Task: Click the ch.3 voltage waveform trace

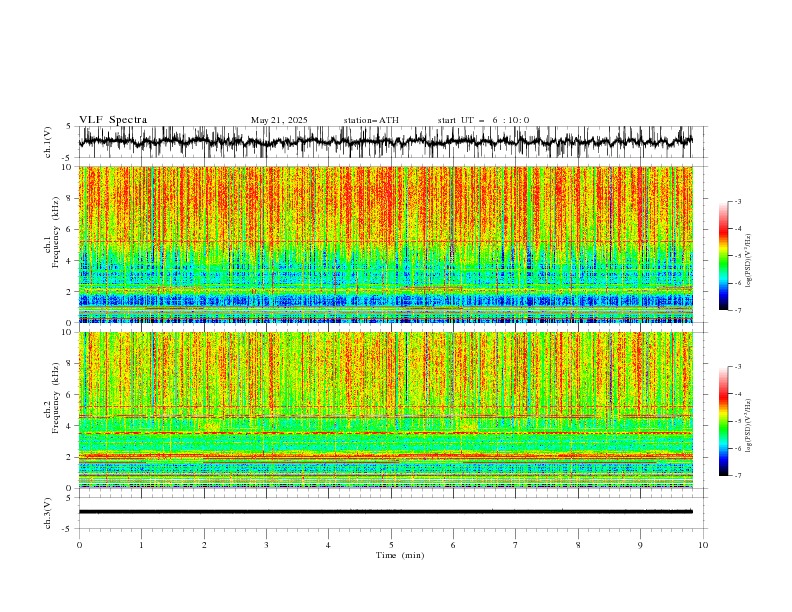Action: [x=385, y=512]
